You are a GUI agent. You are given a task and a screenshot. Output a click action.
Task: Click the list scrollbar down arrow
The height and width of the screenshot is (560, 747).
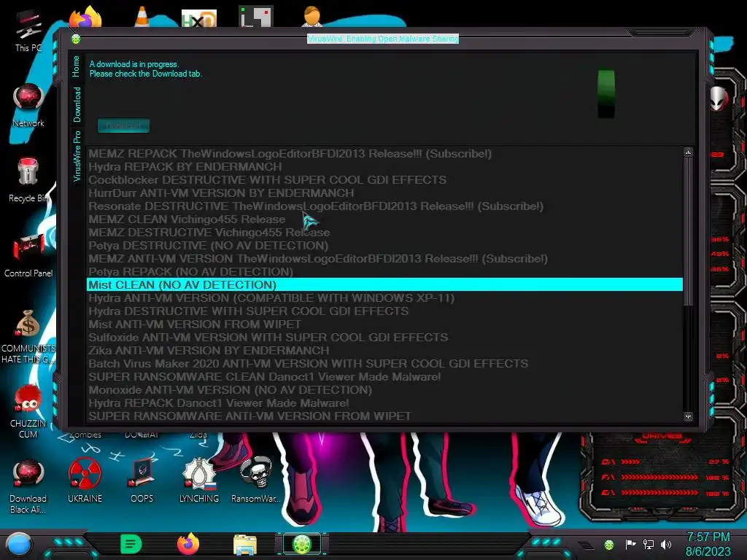[688, 416]
